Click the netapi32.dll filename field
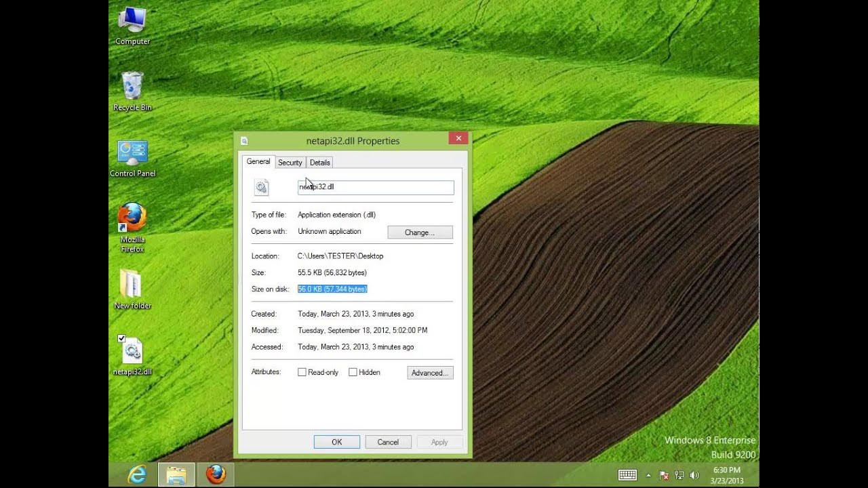The height and width of the screenshot is (488, 868). 376,187
